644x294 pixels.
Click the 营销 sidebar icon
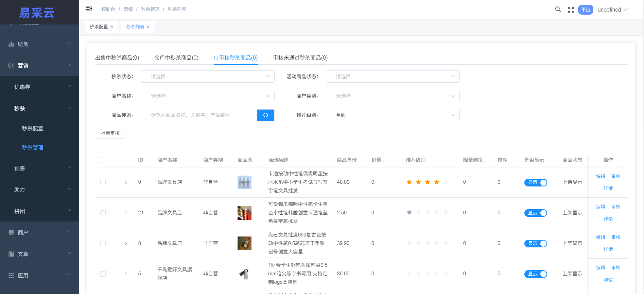click(11, 65)
